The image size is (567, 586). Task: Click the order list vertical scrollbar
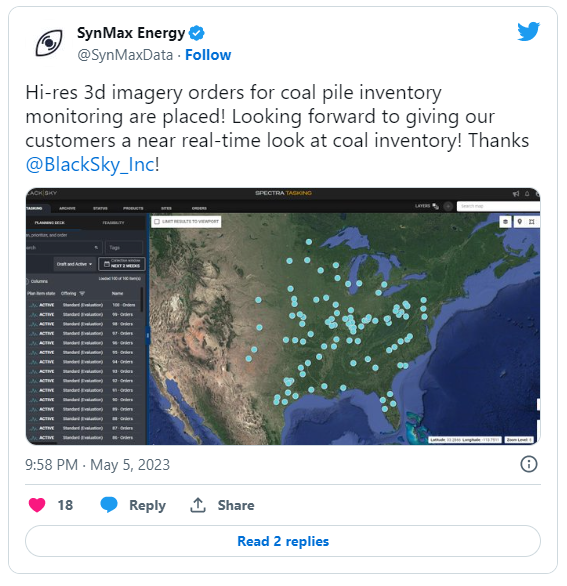pos(142,299)
